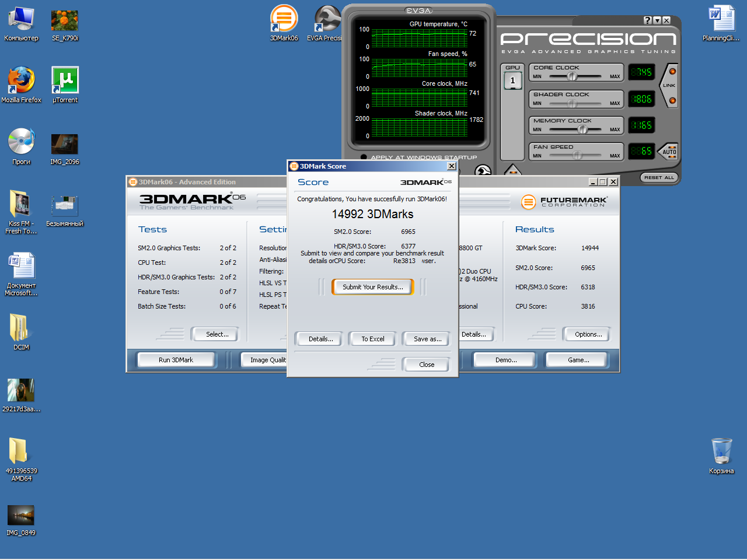Select GPU 1 button in Precision
Screen dimensions: 747x560
point(512,80)
